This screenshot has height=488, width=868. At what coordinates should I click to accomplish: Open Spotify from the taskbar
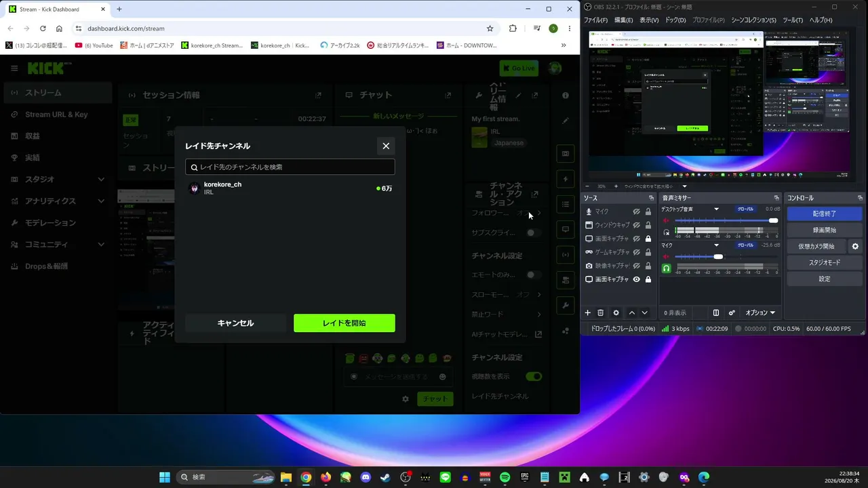pyautogui.click(x=505, y=477)
